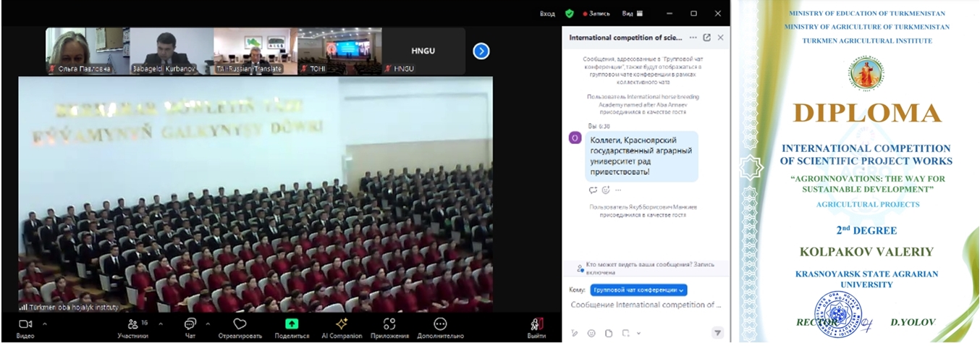Click the chat message input field
Viewport: 980px width, 346px height.
[646, 305]
